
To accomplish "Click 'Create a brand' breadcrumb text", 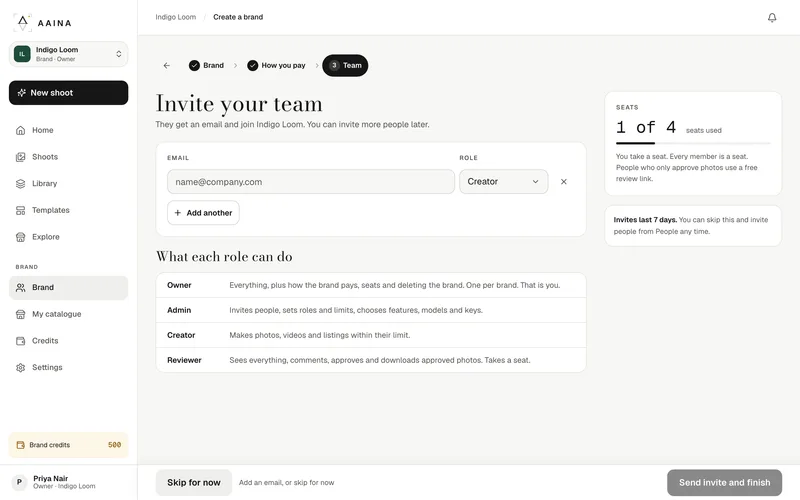I will pyautogui.click(x=238, y=17).
